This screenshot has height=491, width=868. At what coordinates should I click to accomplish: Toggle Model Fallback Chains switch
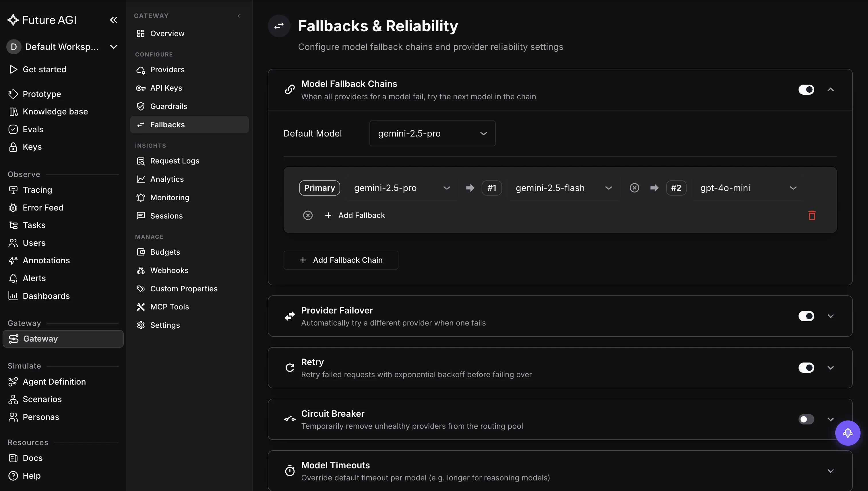pyautogui.click(x=806, y=89)
